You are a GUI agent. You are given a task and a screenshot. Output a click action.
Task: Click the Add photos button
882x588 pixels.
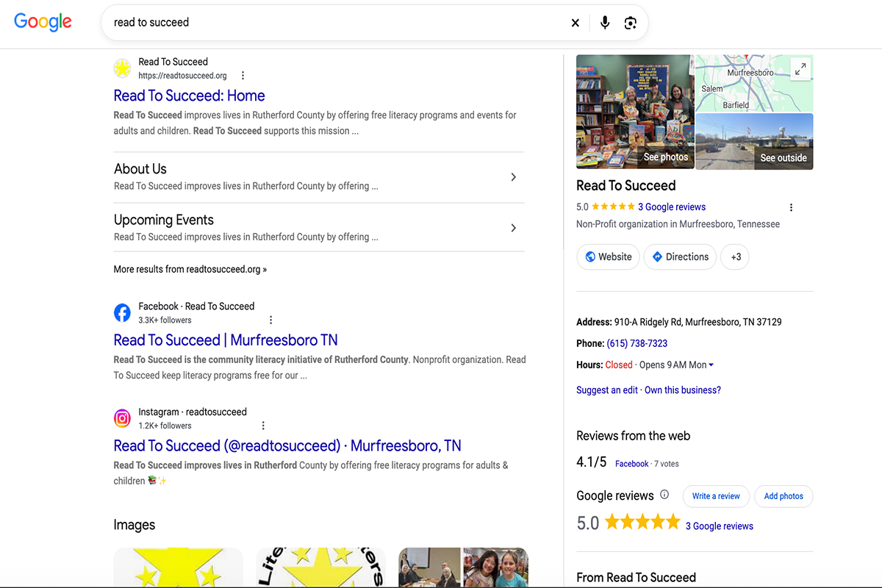(784, 496)
